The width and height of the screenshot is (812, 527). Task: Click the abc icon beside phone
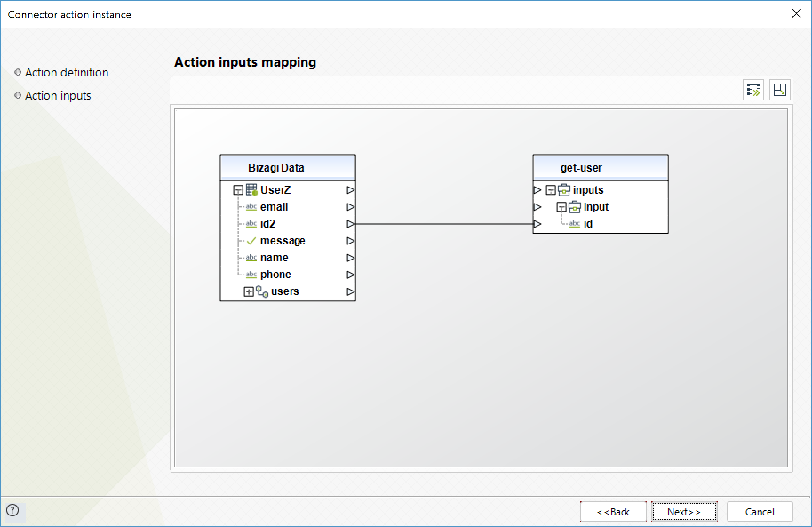pyautogui.click(x=251, y=275)
